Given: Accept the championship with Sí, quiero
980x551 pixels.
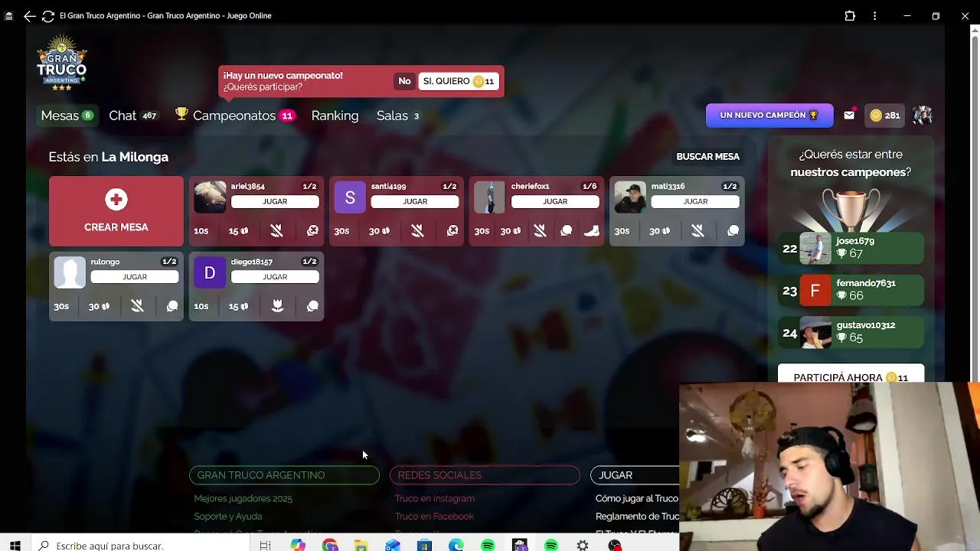Looking at the screenshot, I should tap(459, 81).
